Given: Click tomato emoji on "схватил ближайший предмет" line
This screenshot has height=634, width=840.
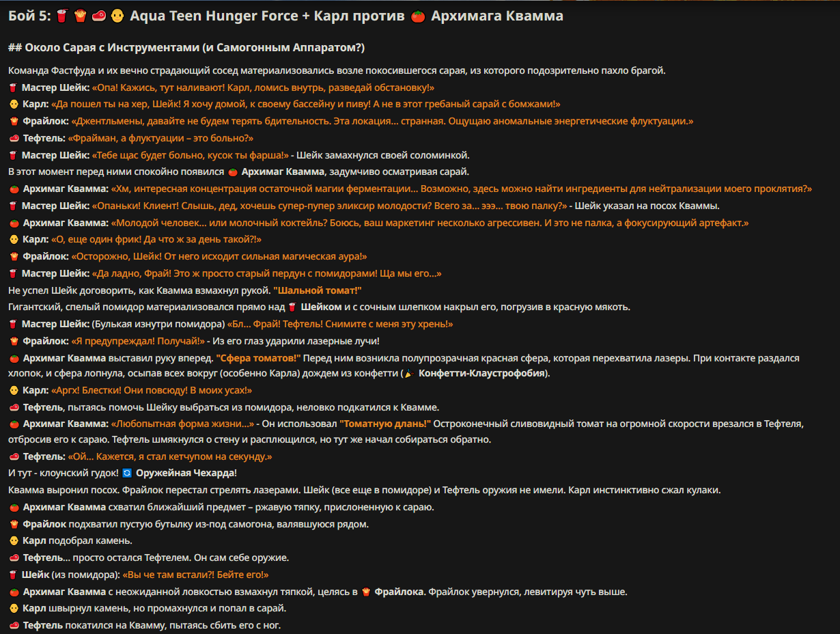Looking at the screenshot, I should click(x=14, y=508).
